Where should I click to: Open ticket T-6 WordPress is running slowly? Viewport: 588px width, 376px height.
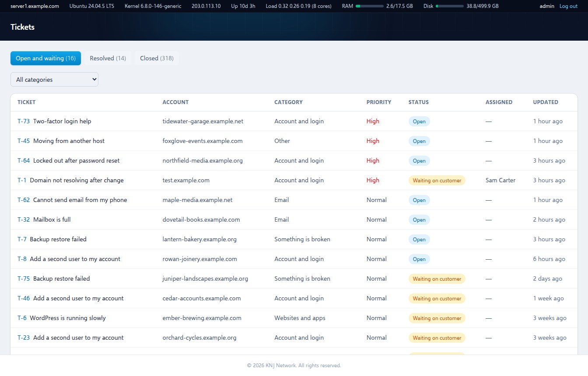pos(62,318)
